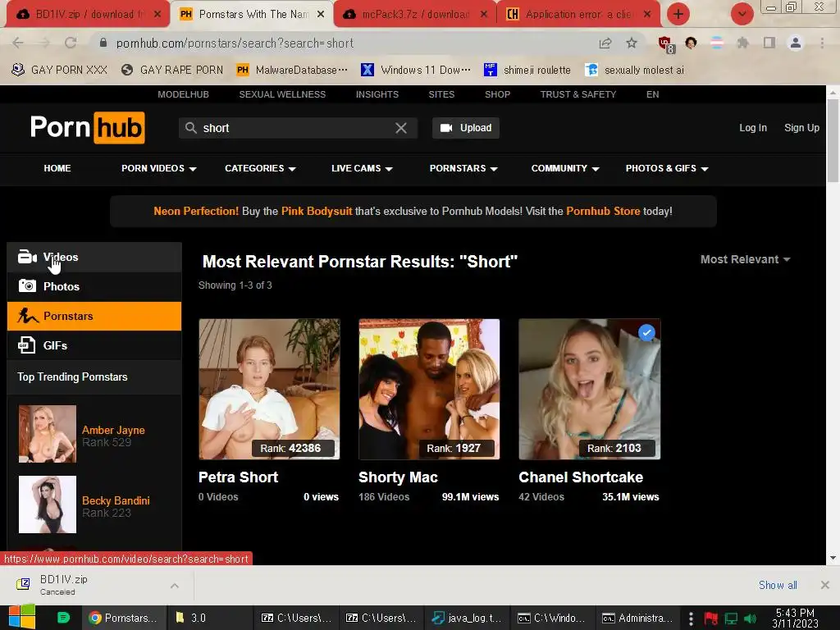840x630 pixels.
Task: Toggle the browser side panel icon
Action: coord(769,43)
